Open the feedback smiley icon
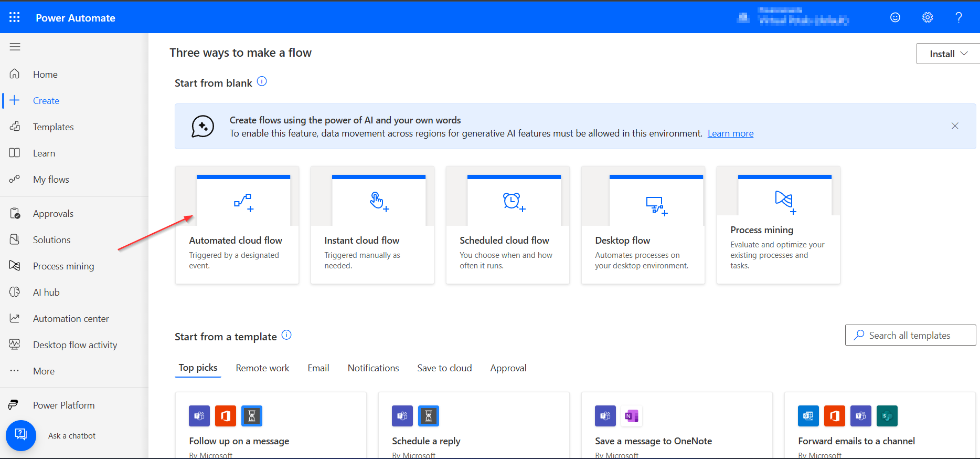The width and height of the screenshot is (980, 459). point(896,17)
